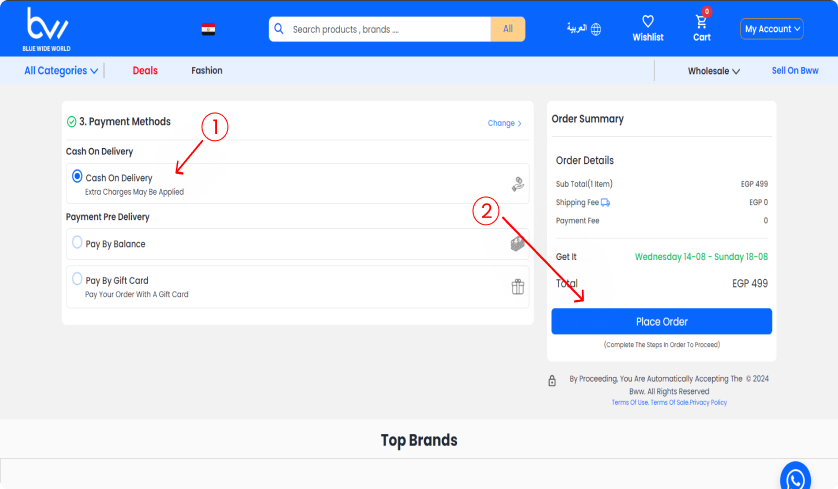Open the Wishlist heart icon

[648, 21]
